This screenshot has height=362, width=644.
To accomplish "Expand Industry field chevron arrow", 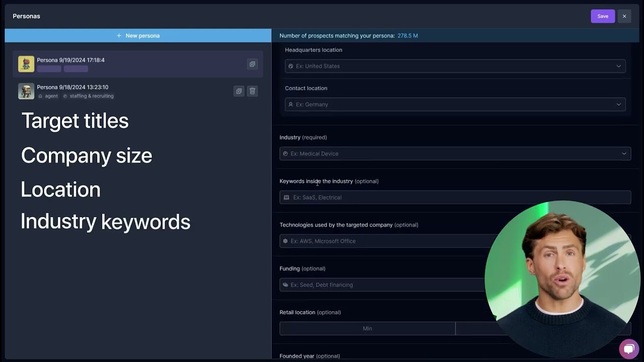I will [x=624, y=153].
